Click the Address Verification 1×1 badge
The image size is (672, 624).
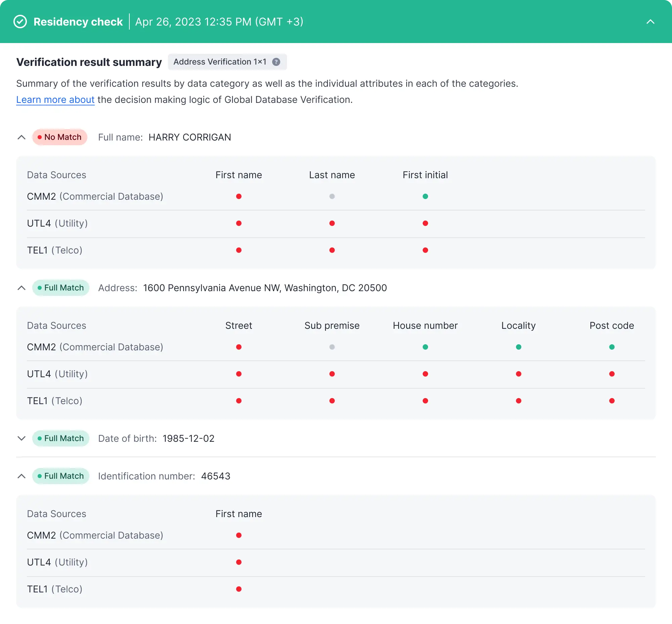click(x=220, y=62)
